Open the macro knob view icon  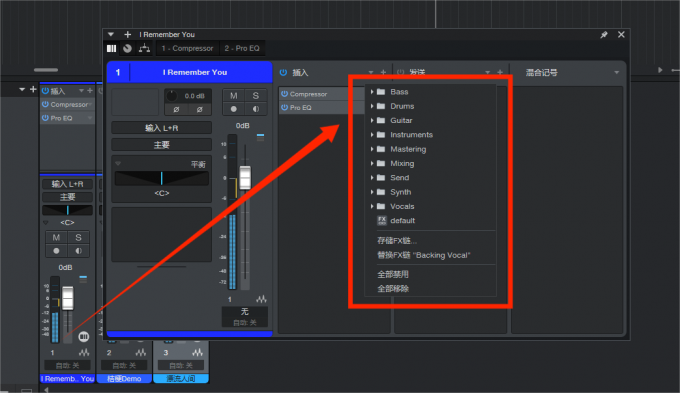pos(127,48)
